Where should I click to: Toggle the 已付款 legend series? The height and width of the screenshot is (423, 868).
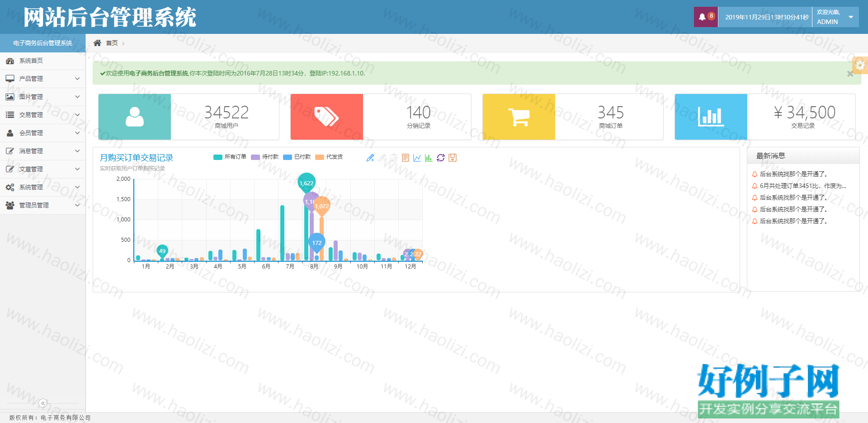[x=297, y=157]
